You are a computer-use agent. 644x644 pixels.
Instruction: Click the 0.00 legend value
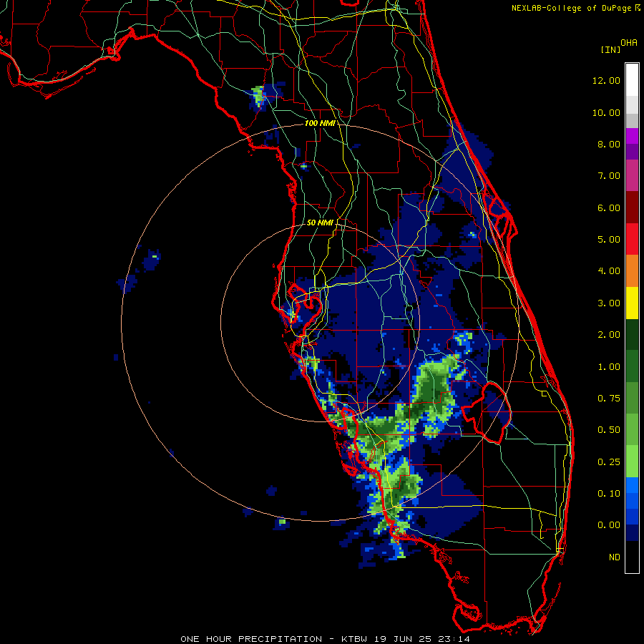pyautogui.click(x=609, y=525)
